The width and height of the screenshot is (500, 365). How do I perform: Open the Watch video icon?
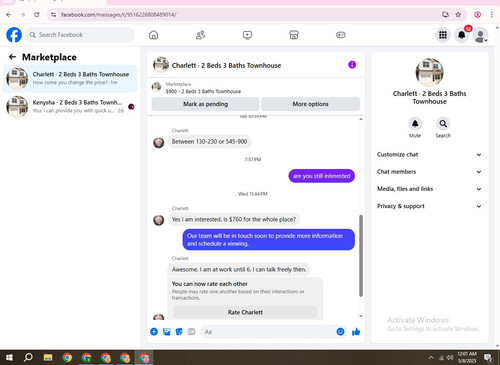(247, 35)
